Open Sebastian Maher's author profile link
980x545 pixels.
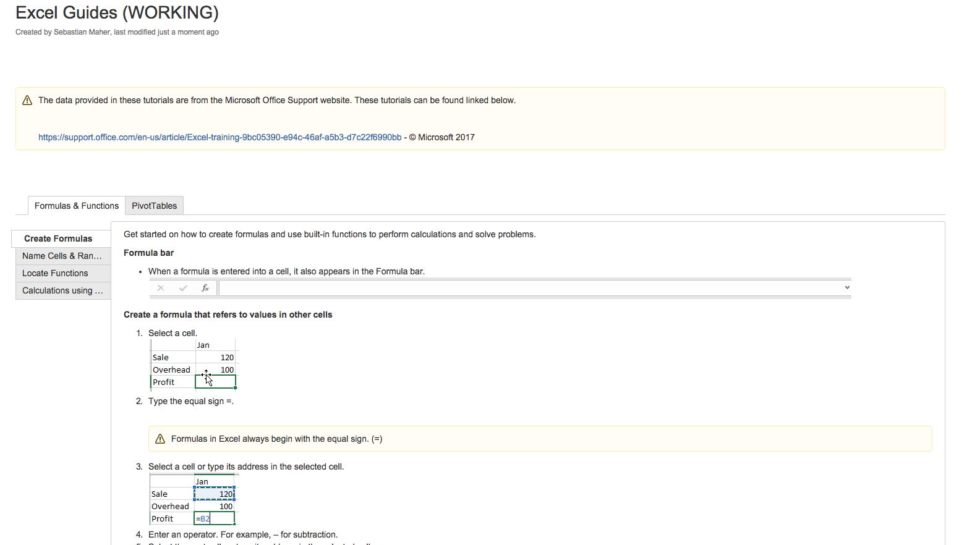82,32
